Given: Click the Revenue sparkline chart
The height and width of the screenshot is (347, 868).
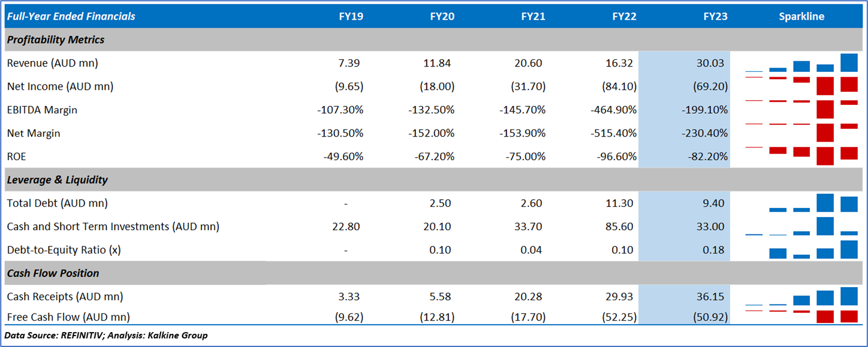Looking at the screenshot, I should click(801, 63).
